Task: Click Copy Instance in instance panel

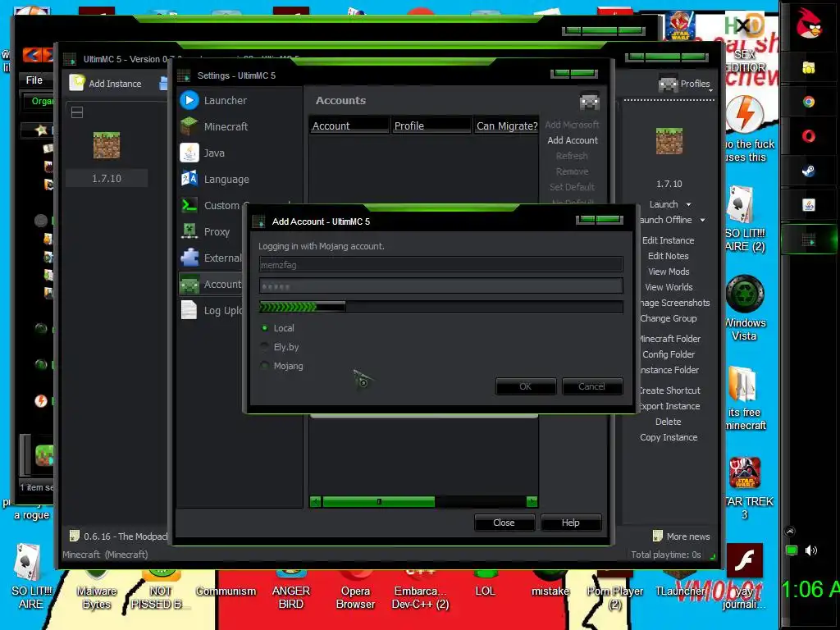Action: click(669, 437)
